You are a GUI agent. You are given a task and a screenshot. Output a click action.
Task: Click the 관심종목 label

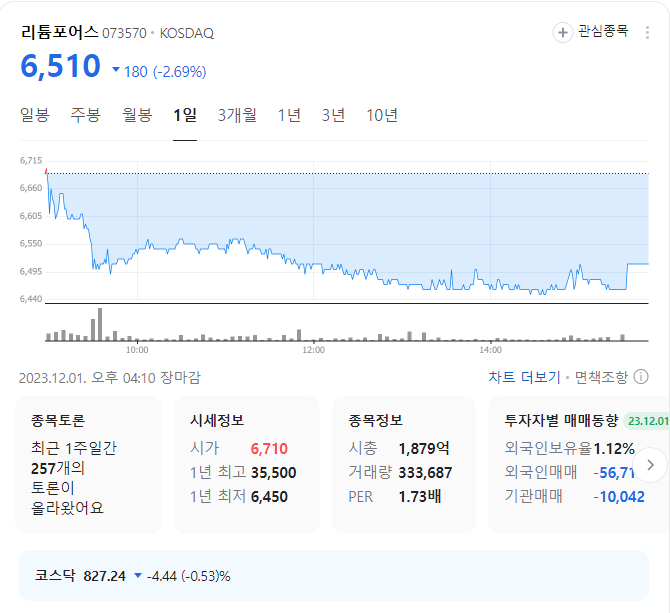click(x=603, y=31)
